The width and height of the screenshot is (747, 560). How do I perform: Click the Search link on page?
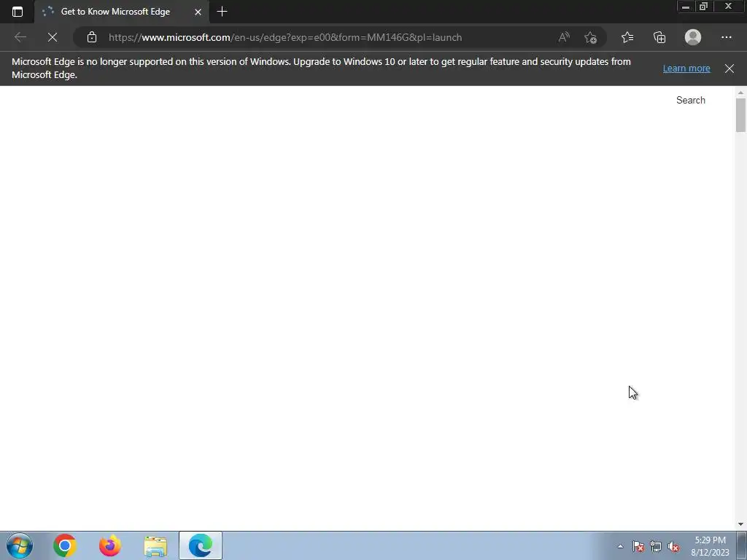point(691,100)
